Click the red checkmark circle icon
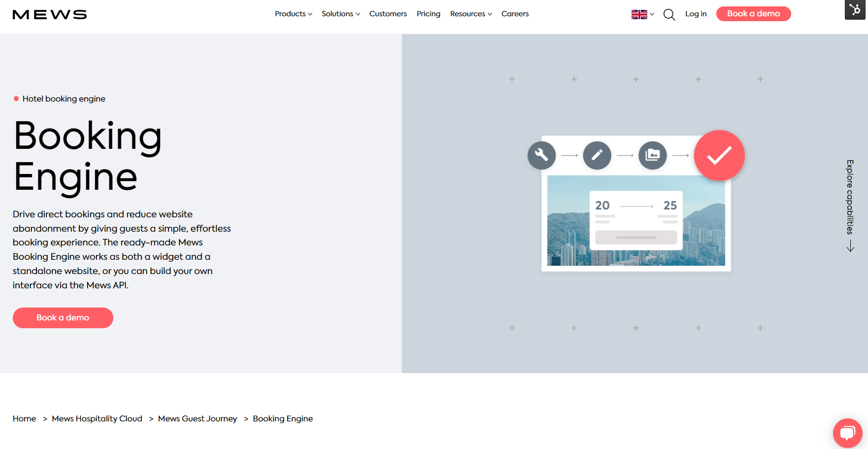The width and height of the screenshot is (868, 449). coord(719,155)
